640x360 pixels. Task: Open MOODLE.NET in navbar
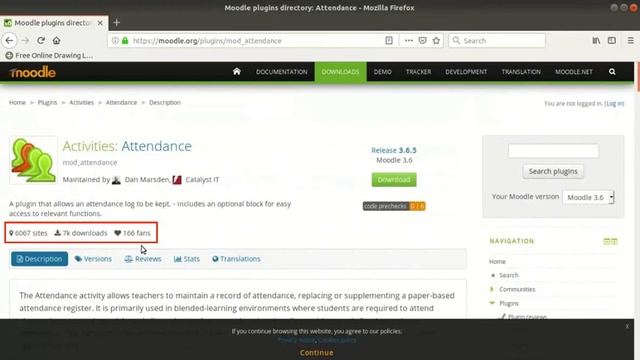574,71
